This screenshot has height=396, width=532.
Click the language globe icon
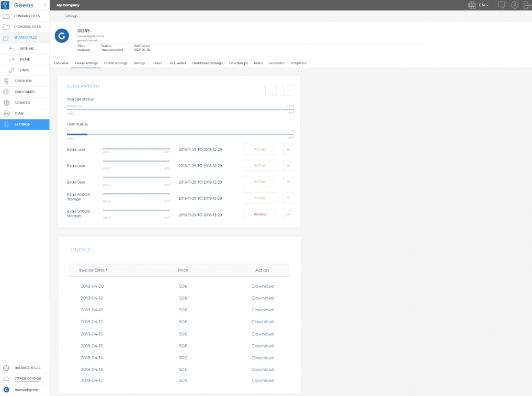pyautogui.click(x=472, y=5)
